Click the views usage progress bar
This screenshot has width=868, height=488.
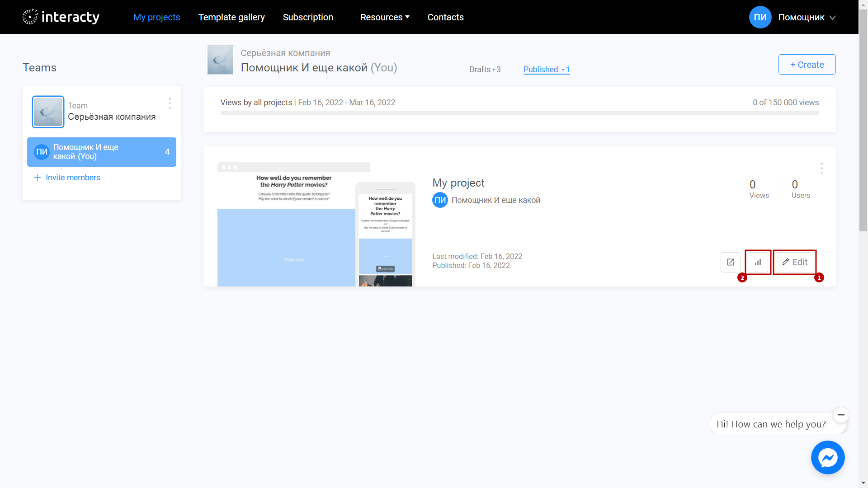[519, 113]
